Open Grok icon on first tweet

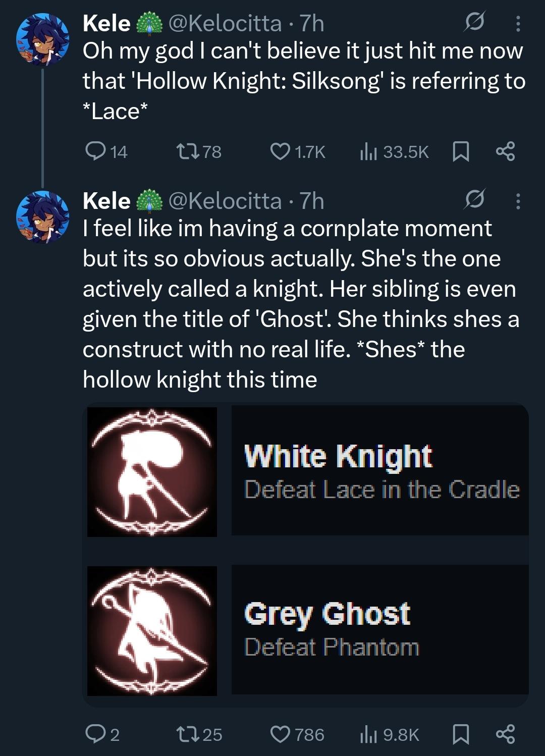click(474, 23)
